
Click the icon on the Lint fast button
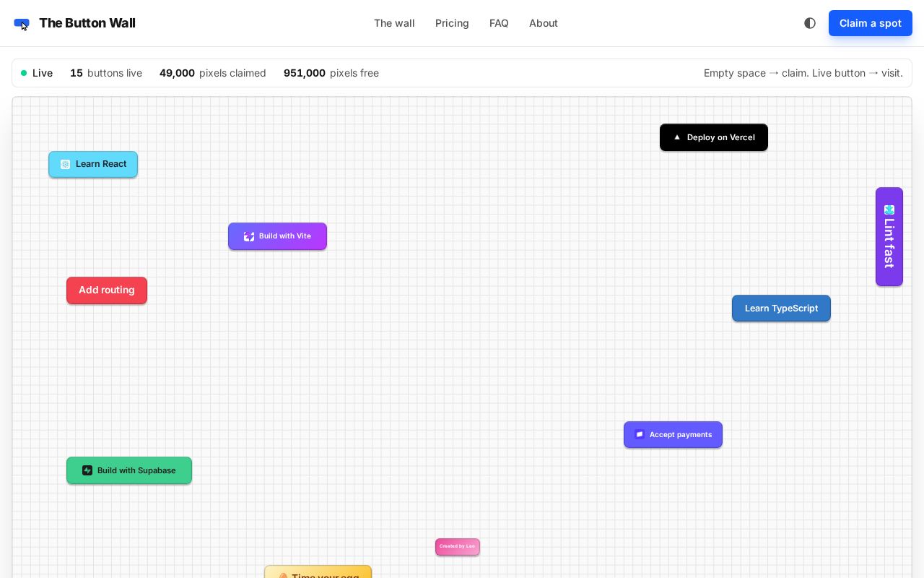click(x=889, y=210)
